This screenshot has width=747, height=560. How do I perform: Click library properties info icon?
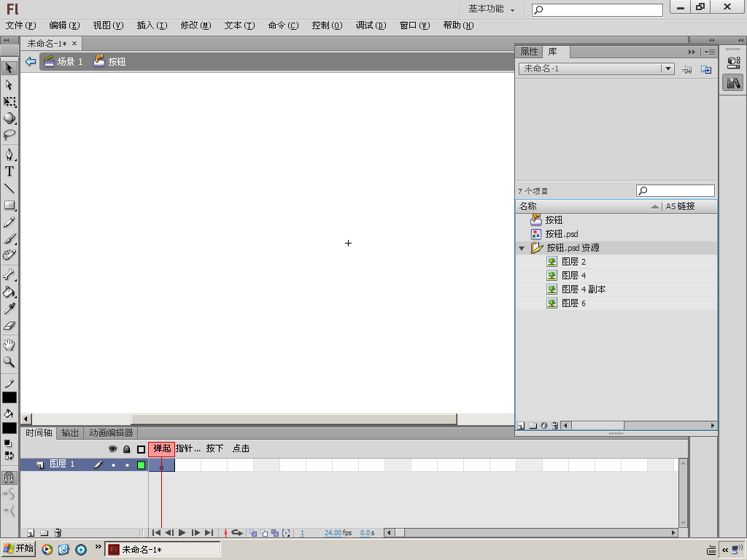[x=544, y=426]
